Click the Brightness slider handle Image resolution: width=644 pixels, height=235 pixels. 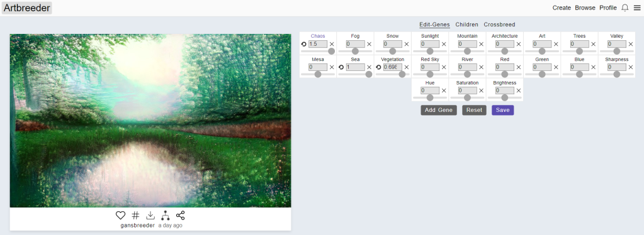click(505, 97)
